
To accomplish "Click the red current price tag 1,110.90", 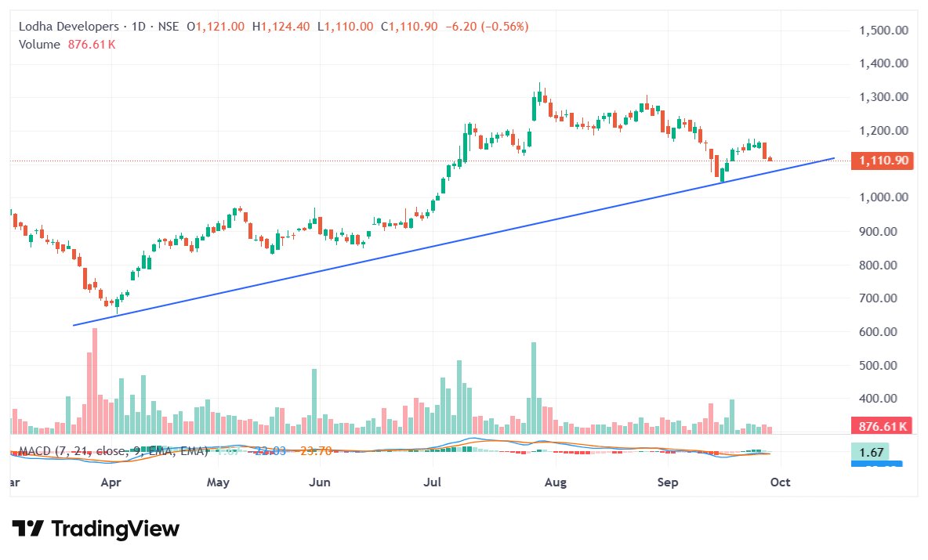I will point(883,161).
